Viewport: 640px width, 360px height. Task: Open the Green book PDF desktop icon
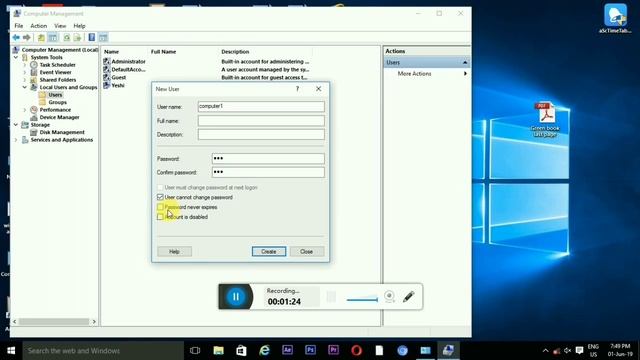(546, 119)
